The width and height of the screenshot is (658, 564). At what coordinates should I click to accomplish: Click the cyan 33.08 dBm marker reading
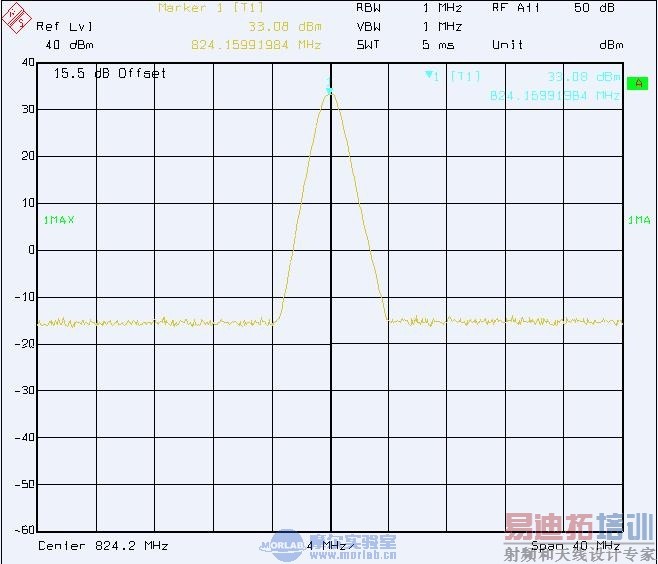point(584,76)
